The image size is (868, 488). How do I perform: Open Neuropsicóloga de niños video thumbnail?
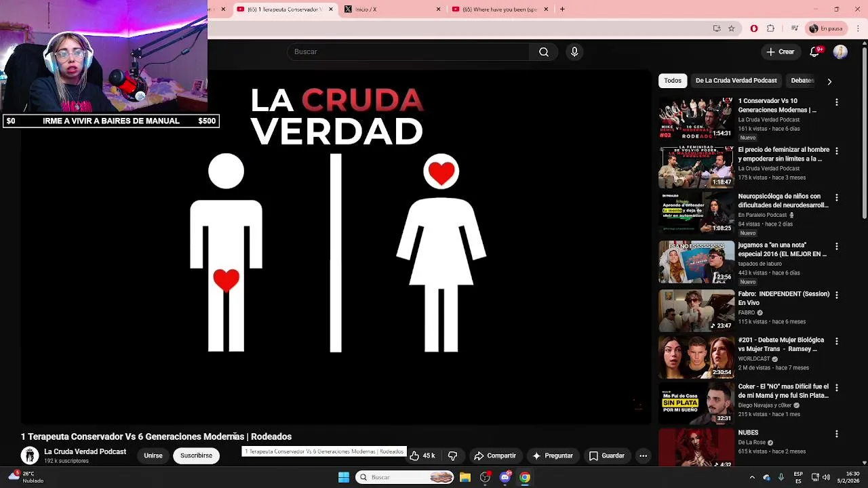point(696,213)
